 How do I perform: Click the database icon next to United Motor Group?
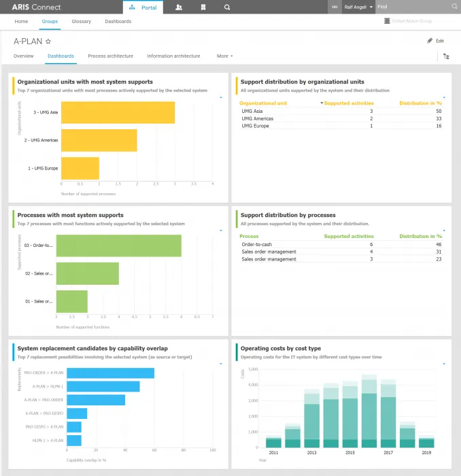387,21
